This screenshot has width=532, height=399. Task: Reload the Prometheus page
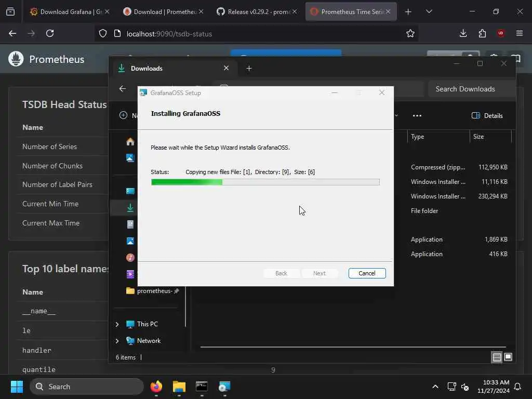50,33
